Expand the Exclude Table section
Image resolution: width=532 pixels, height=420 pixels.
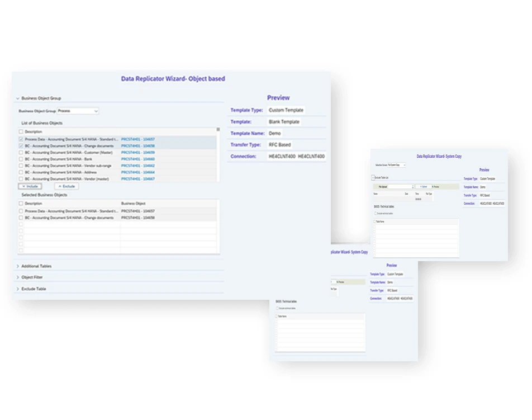coord(18,288)
